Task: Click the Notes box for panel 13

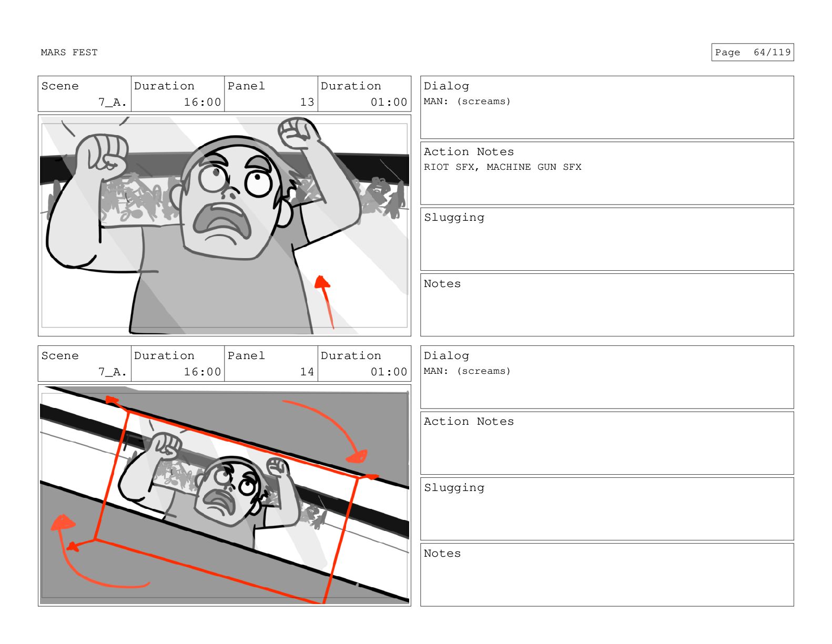Action: pyautogui.click(x=607, y=305)
